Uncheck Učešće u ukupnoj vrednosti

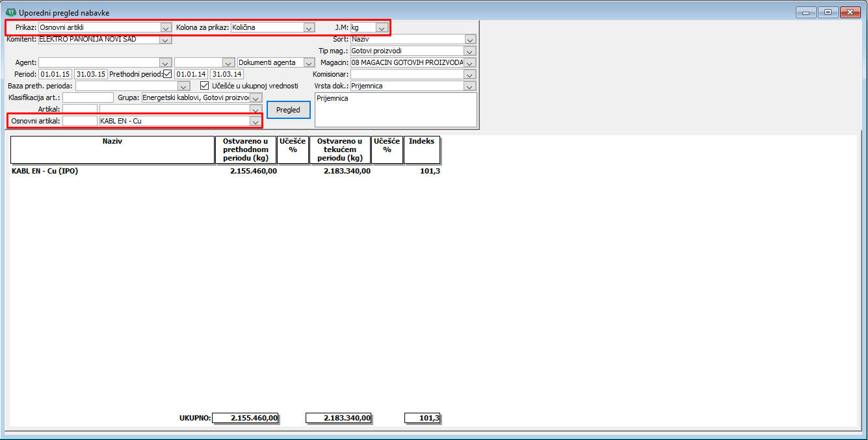click(x=205, y=86)
